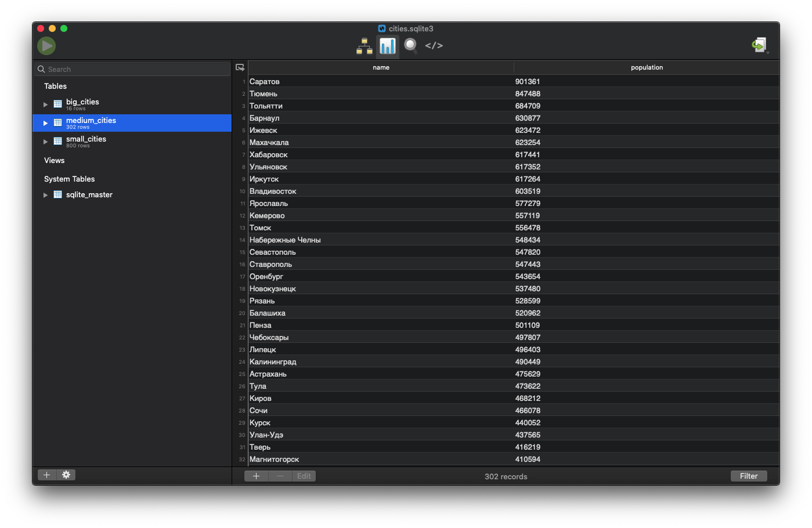This screenshot has height=528, width=812.
Task: Sort by the name column header
Action: coord(381,67)
